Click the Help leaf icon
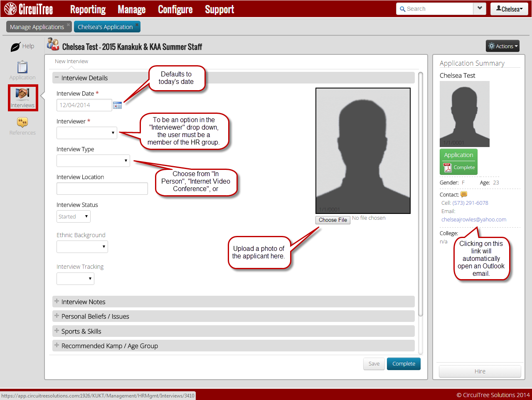Viewport: 532px width, 400px height. coord(15,47)
